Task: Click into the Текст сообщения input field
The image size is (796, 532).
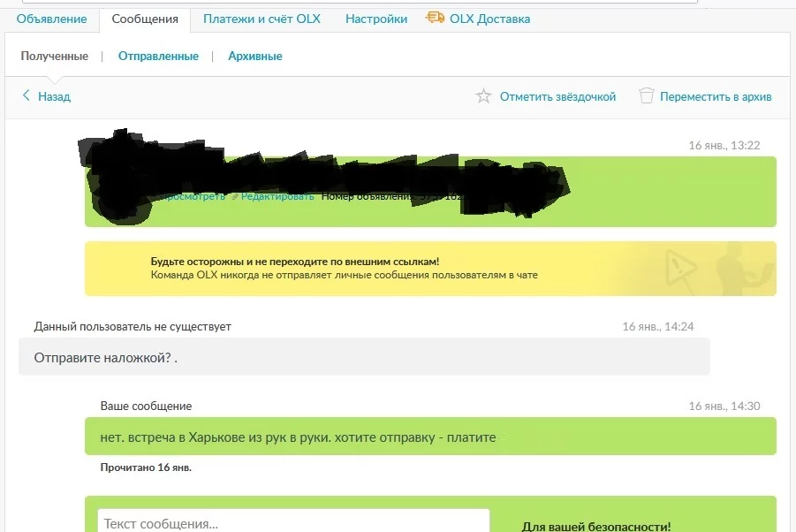Action: coord(293,522)
